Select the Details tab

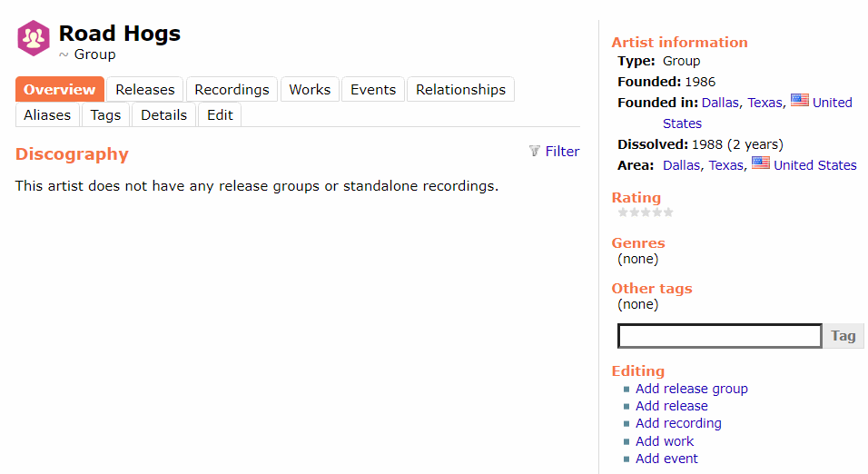point(163,115)
